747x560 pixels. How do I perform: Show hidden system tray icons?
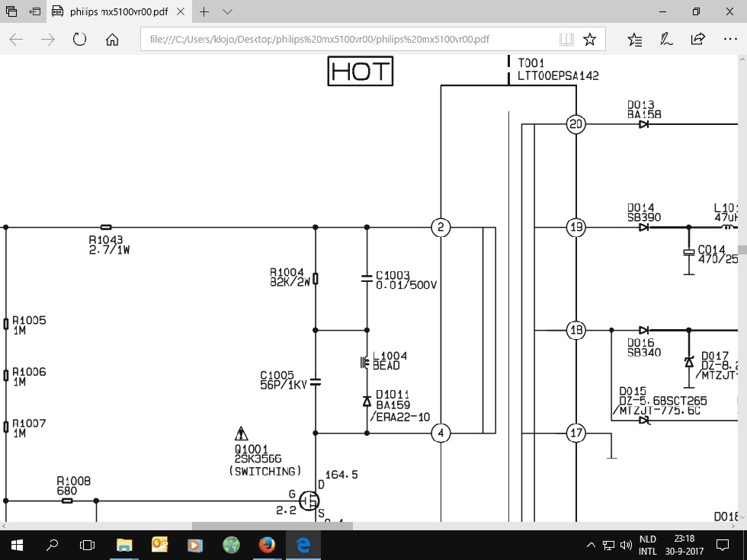point(591,545)
